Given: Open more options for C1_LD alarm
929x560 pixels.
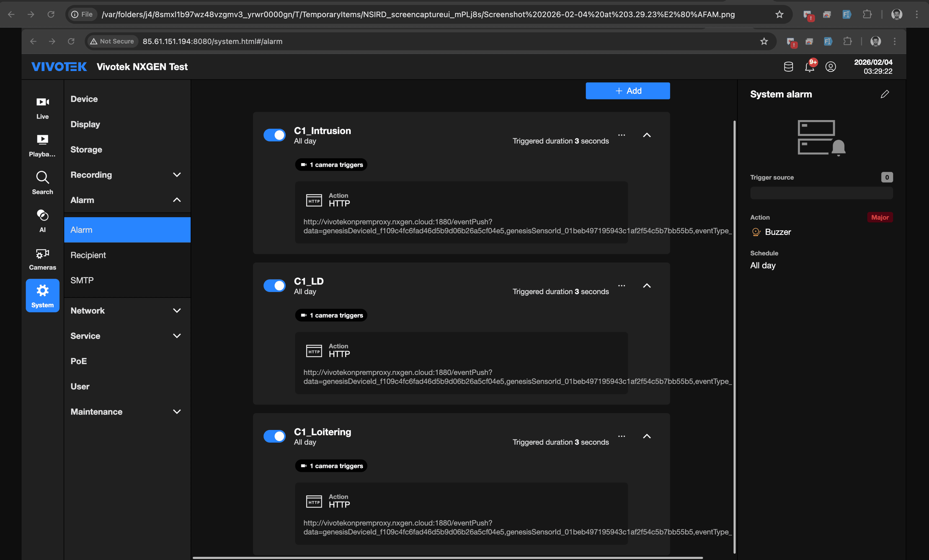Looking at the screenshot, I should coord(621,286).
